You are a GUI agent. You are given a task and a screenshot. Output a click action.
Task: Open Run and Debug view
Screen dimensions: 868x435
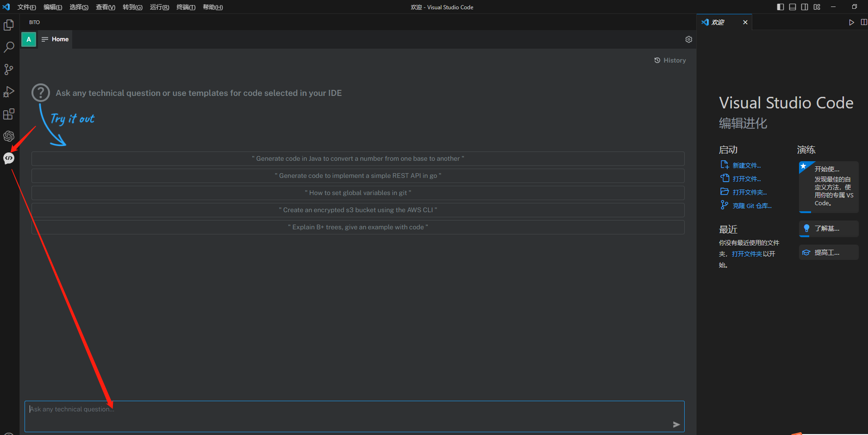tap(9, 92)
